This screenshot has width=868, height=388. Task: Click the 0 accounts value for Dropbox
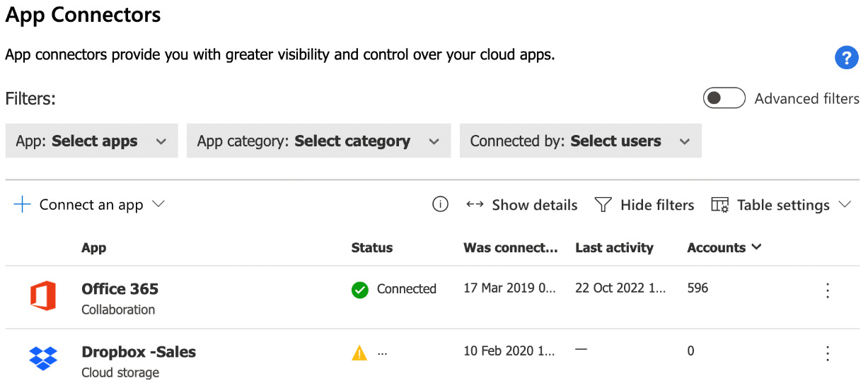tap(691, 351)
